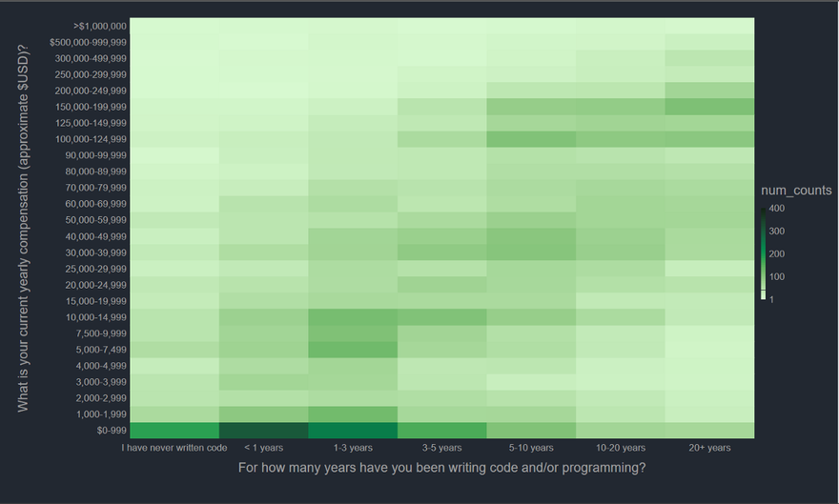Click heatmap cell for $0-999 and < 1 years

(x=263, y=430)
